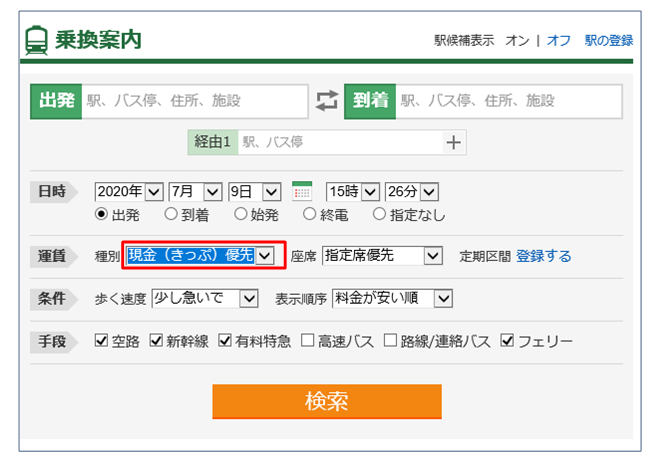Uncheck the 新幹線 checkbox
Screen dimensions: 650x462
156,340
